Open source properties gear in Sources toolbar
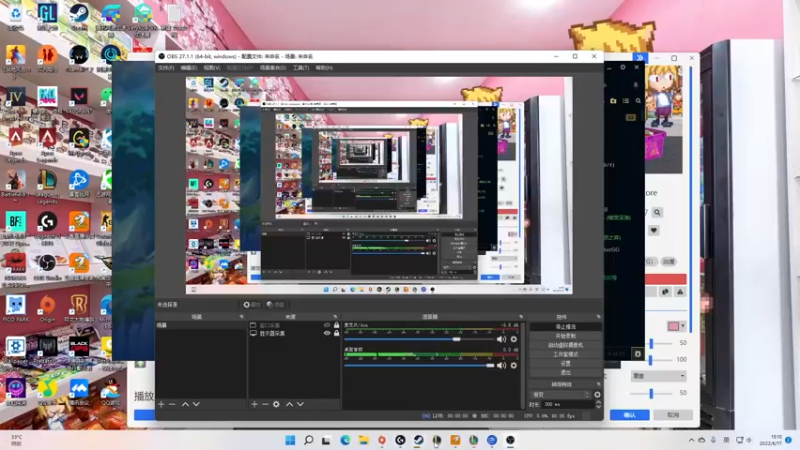Screen dimensions: 800x450 pos(276,404)
